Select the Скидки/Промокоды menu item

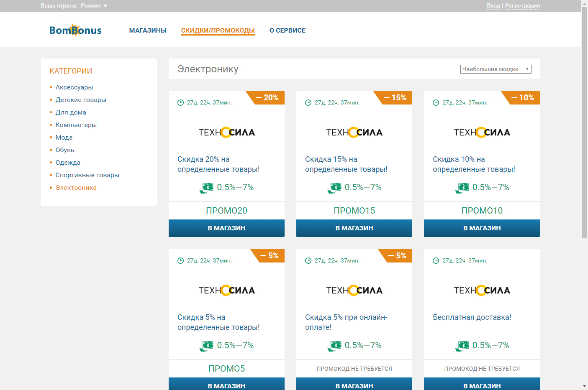click(218, 31)
